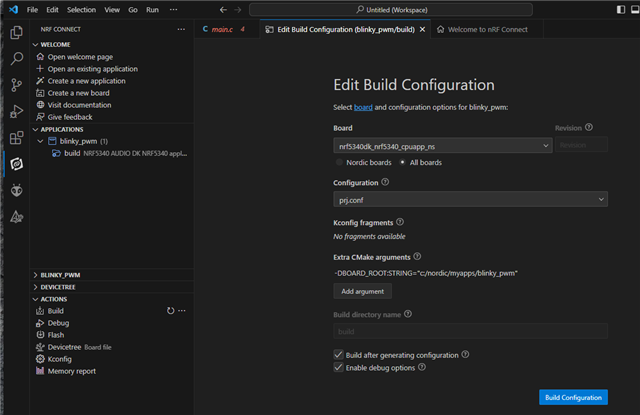The height and width of the screenshot is (415, 640).
Task: Expand the BLINKY_PWM section
Action: pyautogui.click(x=36, y=275)
